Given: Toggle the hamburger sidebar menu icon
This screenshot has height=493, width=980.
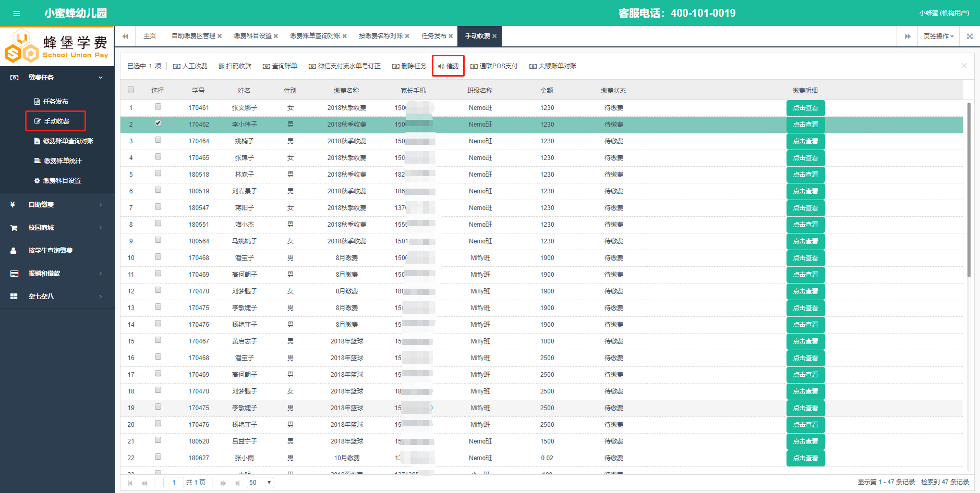Looking at the screenshot, I should tap(17, 14).
